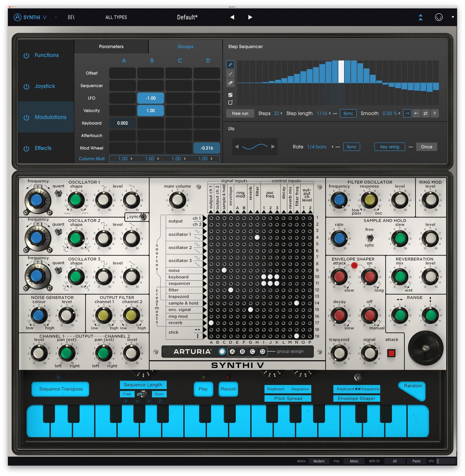Click the dice randomize icon in Step Sequencer
The height and width of the screenshot is (476, 465).
point(230,95)
